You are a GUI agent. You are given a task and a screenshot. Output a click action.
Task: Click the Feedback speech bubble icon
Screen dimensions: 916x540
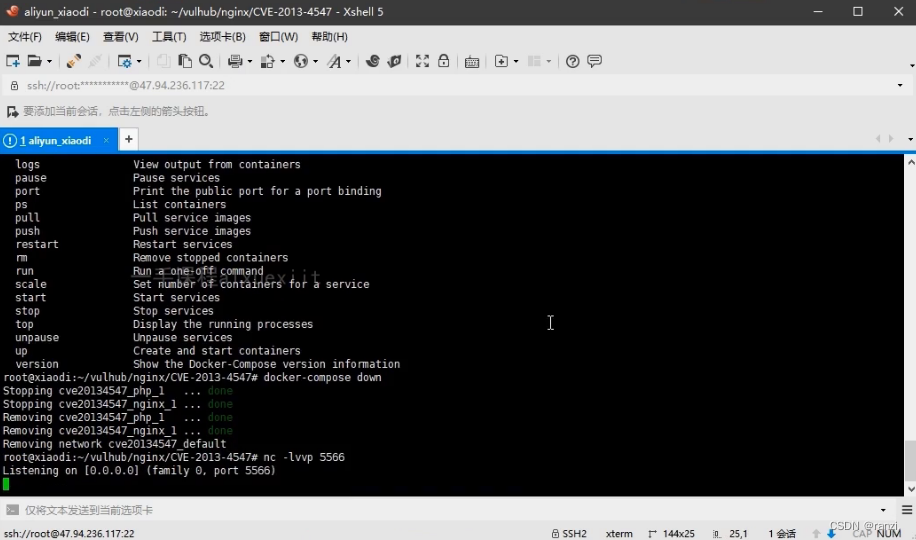595,61
